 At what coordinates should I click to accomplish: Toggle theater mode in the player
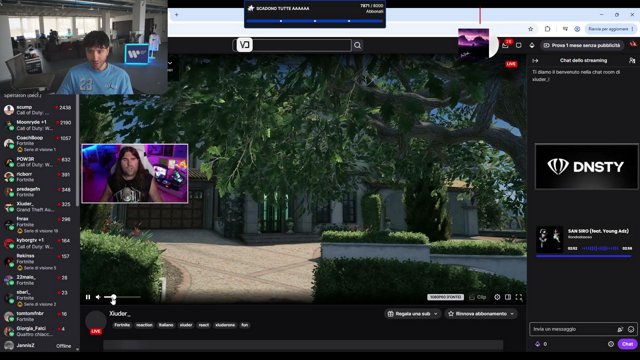point(508,297)
